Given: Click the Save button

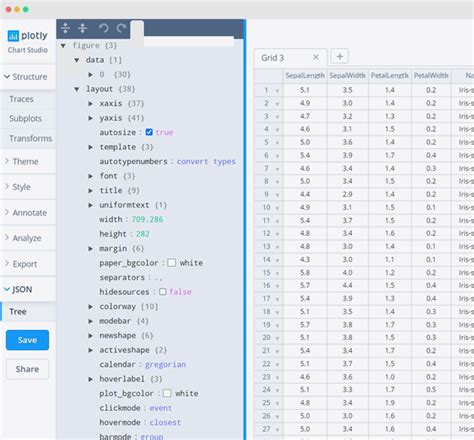Looking at the screenshot, I should [x=27, y=340].
